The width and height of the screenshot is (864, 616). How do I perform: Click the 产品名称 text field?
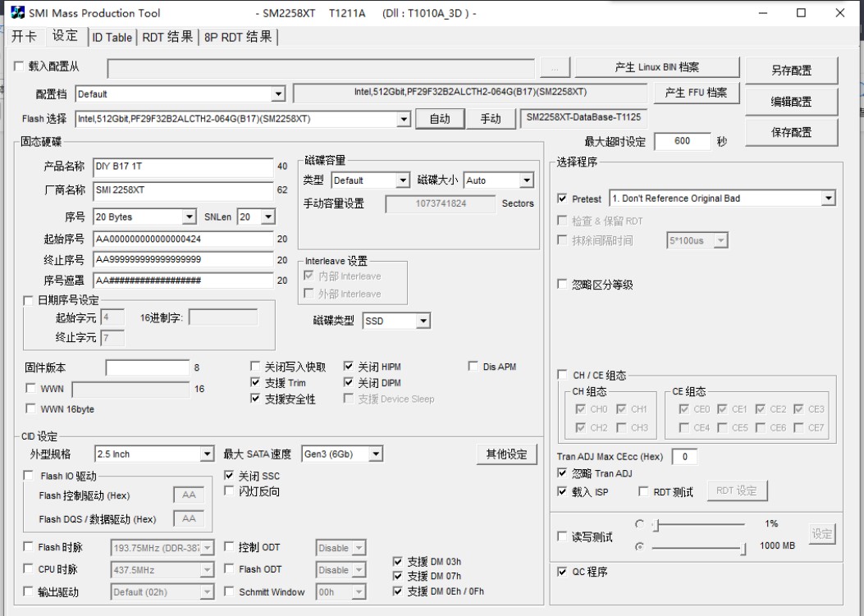pyautogui.click(x=182, y=167)
